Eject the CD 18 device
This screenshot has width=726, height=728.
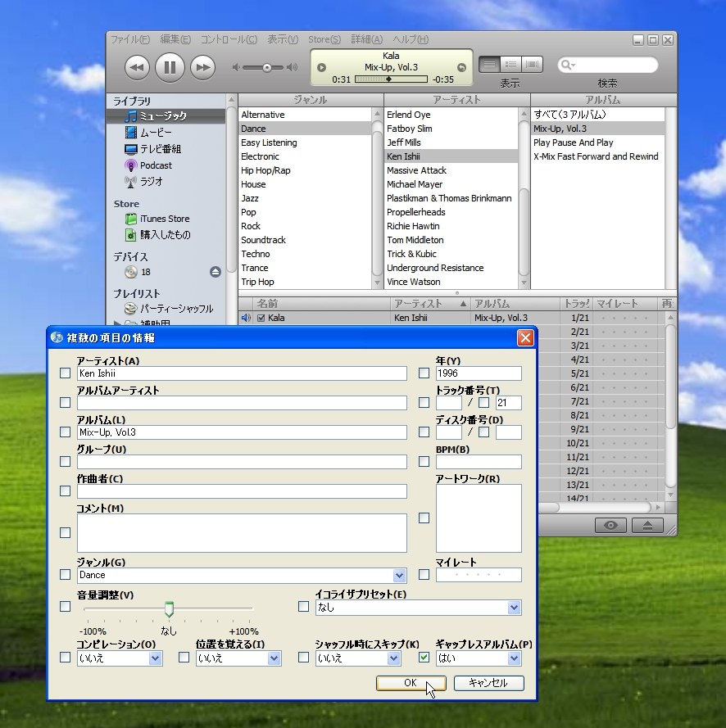click(x=215, y=272)
